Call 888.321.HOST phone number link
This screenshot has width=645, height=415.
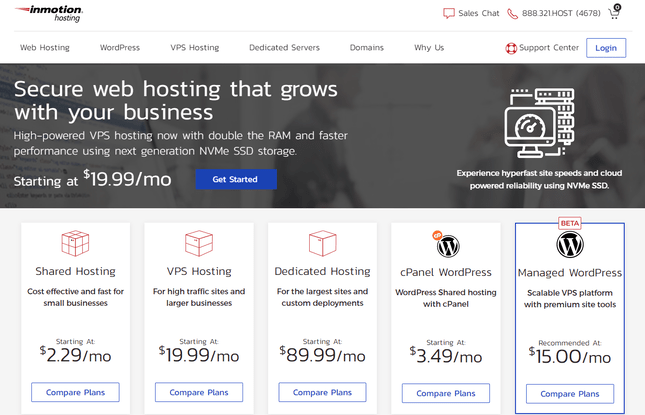point(561,14)
